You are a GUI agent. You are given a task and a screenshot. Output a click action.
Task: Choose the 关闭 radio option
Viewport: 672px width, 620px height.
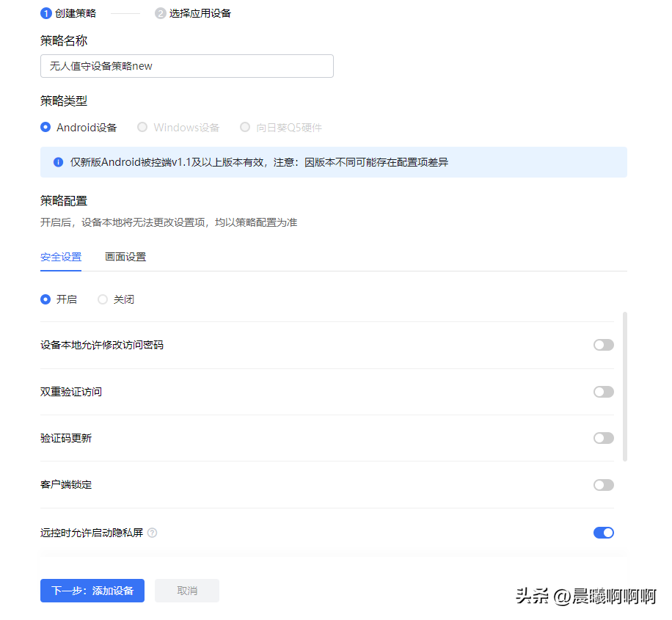click(x=102, y=299)
